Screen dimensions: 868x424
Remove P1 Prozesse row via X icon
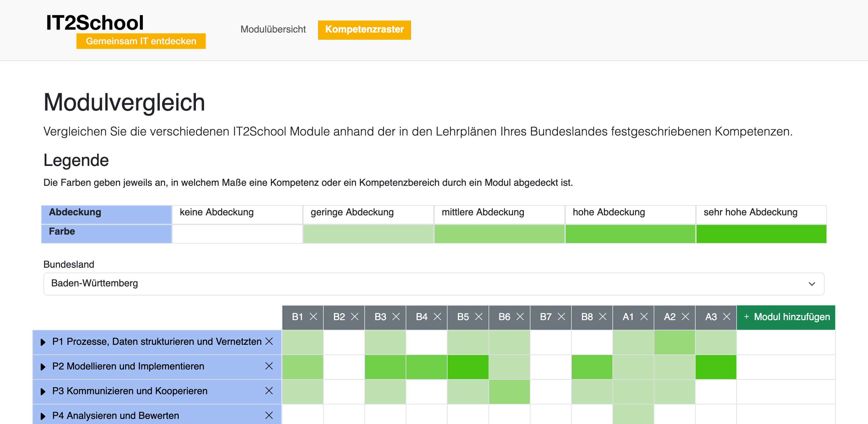(x=269, y=341)
